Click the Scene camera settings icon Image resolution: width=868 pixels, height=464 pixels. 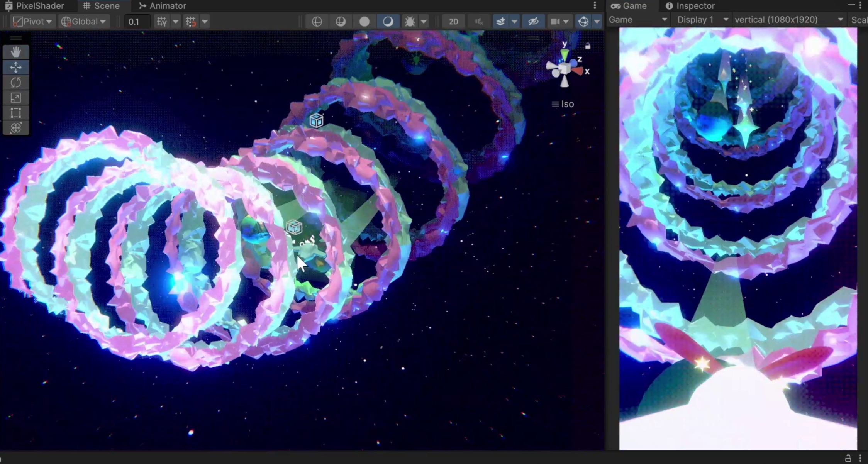point(555,21)
